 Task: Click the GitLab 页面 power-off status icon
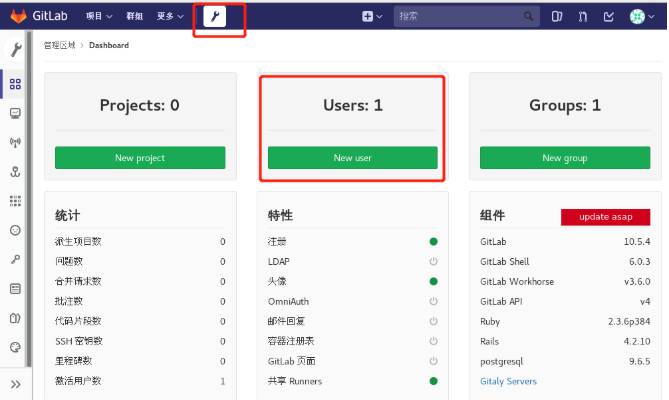pos(433,361)
